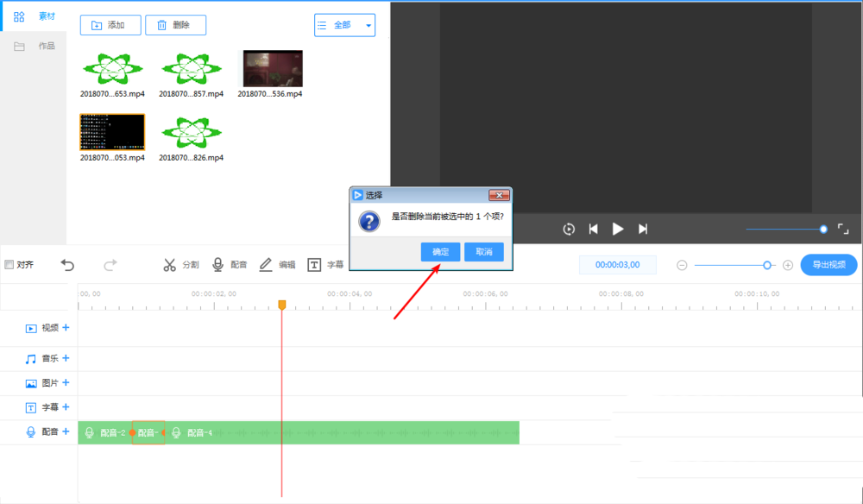
Task: Add music to the 音乐 track
Action: [66, 358]
